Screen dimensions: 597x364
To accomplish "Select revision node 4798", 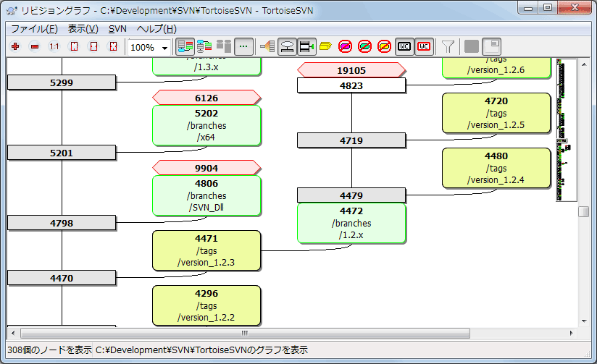I will coord(62,223).
